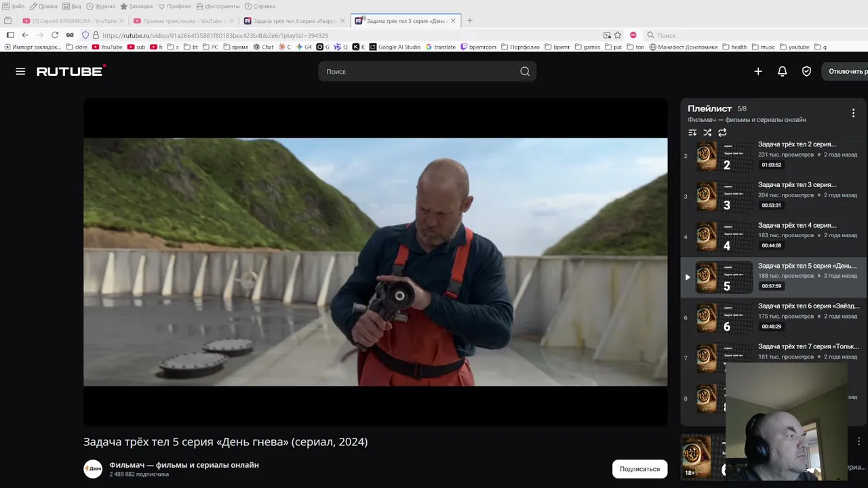This screenshot has width=868, height=488.
Task: Open the Портфолио bookmarks folder
Action: pyautogui.click(x=520, y=47)
